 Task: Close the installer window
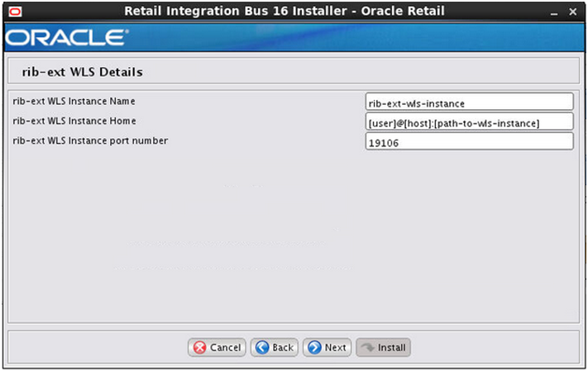pos(572,12)
